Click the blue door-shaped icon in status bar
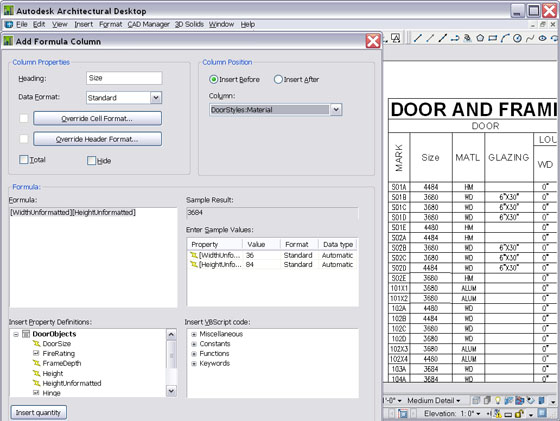Screen dimensions: 560x421 (542, 401)
